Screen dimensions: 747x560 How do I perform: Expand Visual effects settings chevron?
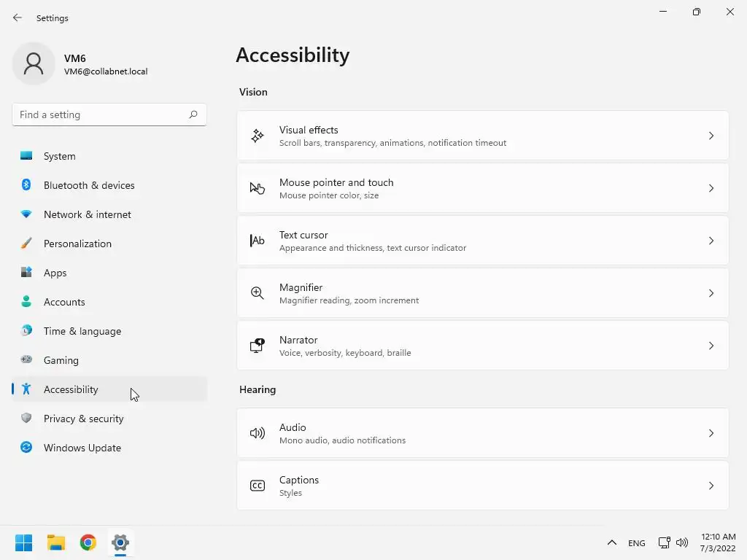point(711,136)
